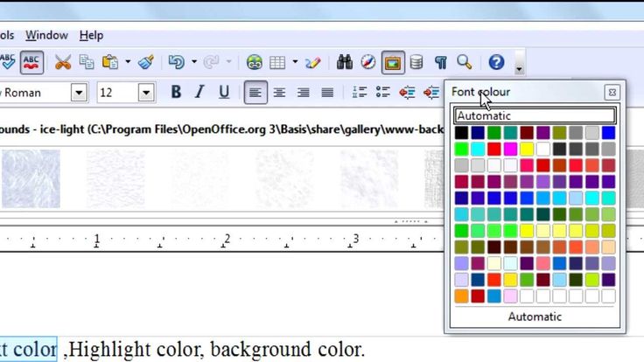
Task: Toggle Italic formatting
Action: [200, 93]
